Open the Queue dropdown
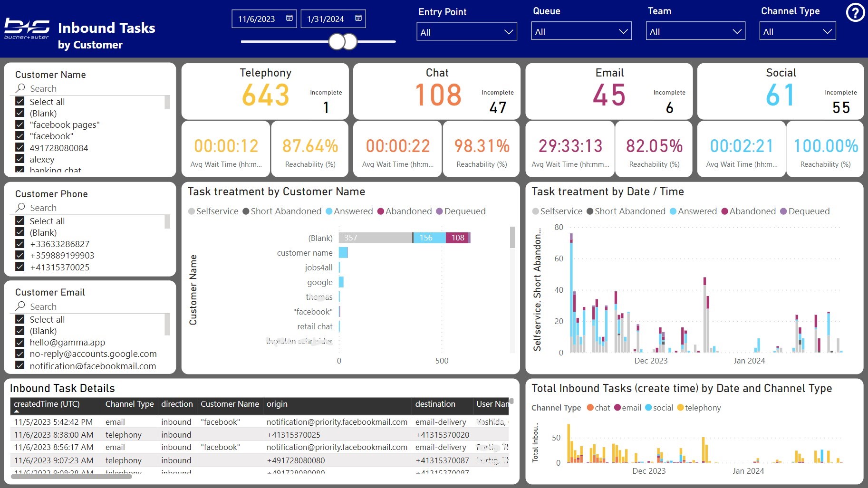Image resolution: width=868 pixels, height=488 pixels. pyautogui.click(x=581, y=31)
